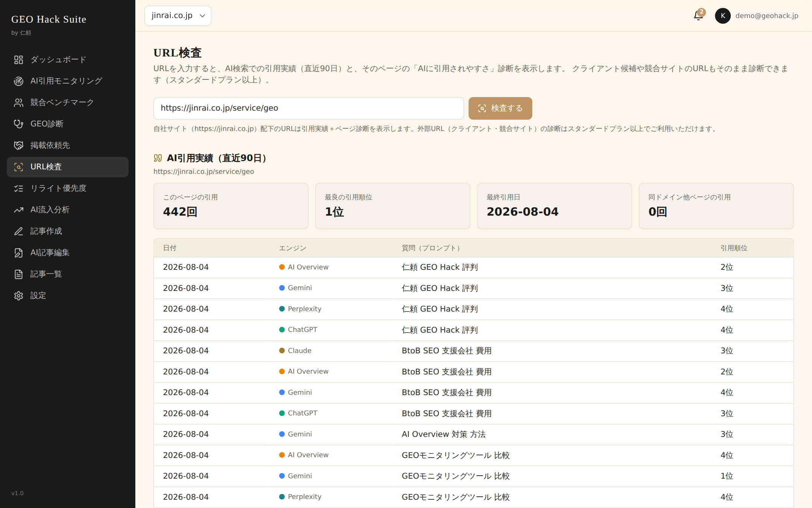
Task: Click the 日付 column header
Action: (170, 248)
